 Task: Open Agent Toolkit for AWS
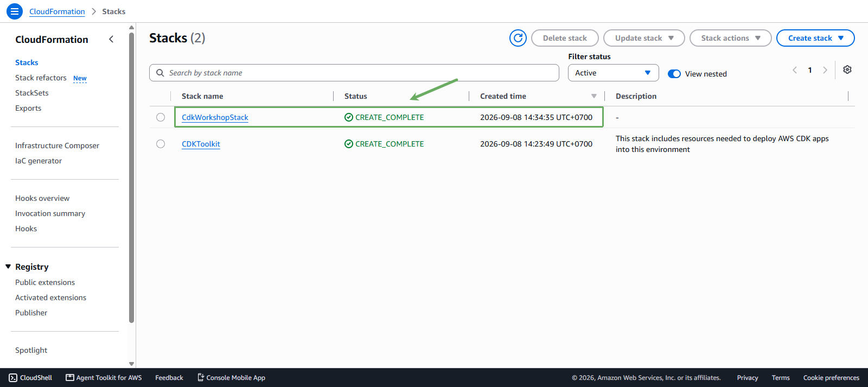[x=104, y=378]
